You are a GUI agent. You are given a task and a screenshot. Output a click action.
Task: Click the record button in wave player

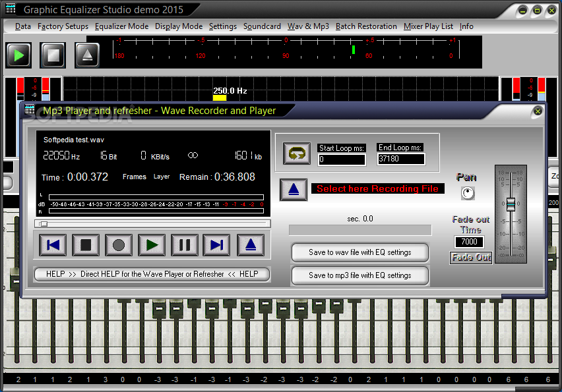tap(119, 245)
